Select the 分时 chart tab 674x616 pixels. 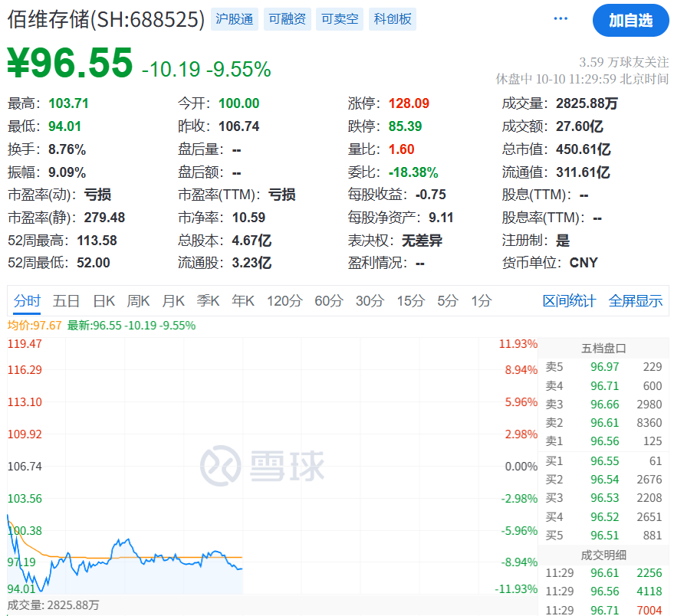27,301
